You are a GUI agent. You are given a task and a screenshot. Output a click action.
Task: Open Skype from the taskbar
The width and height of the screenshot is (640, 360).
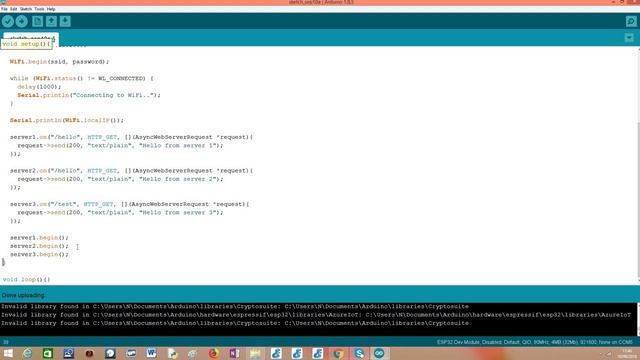[x=359, y=353]
